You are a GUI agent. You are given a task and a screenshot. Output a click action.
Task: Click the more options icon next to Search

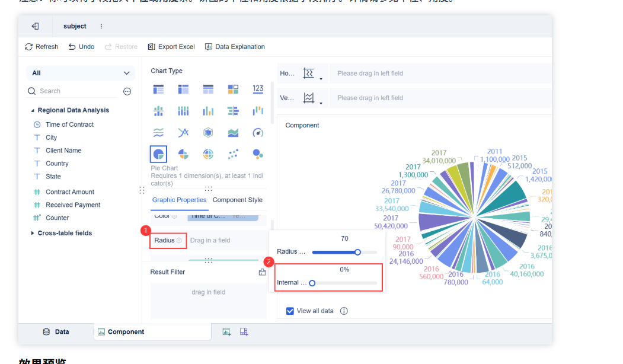(x=127, y=91)
